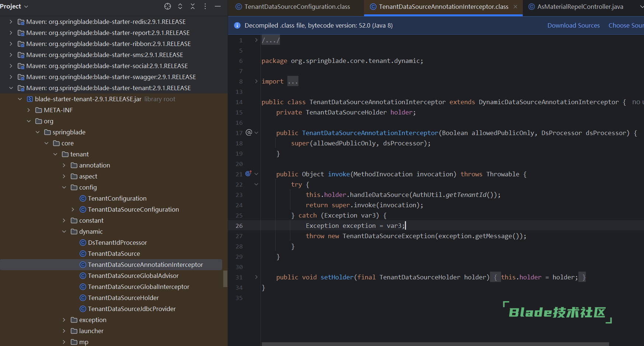Click the TenantConfiguration class icon
The width and height of the screenshot is (644, 346).
[x=83, y=198]
